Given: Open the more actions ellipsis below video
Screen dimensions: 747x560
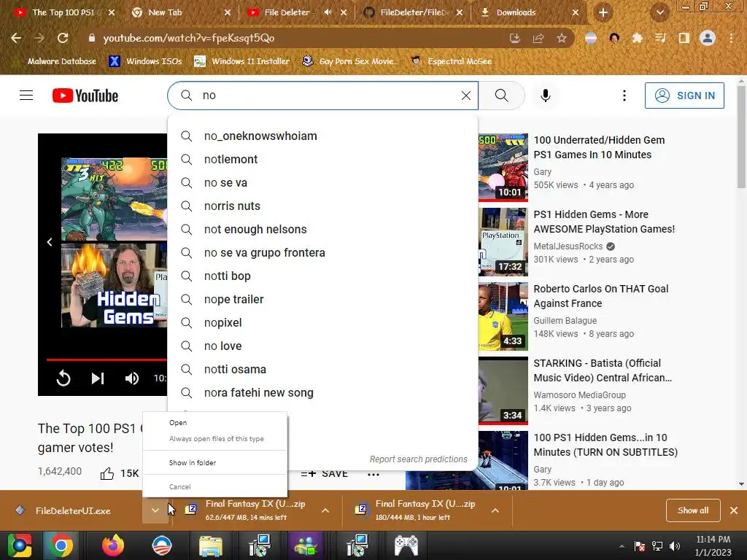Looking at the screenshot, I should pyautogui.click(x=373, y=474).
